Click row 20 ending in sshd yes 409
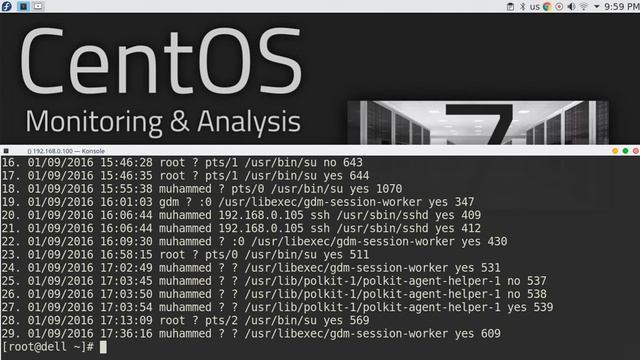 241,215
